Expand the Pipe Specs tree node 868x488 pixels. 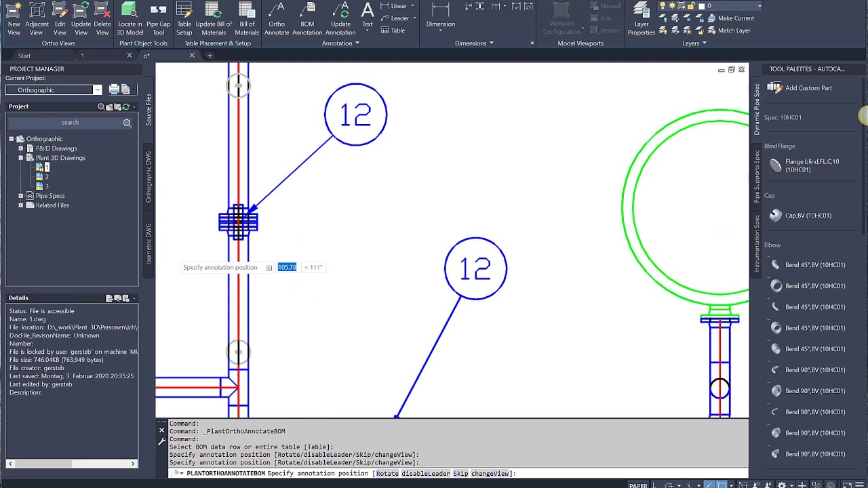tap(21, 196)
